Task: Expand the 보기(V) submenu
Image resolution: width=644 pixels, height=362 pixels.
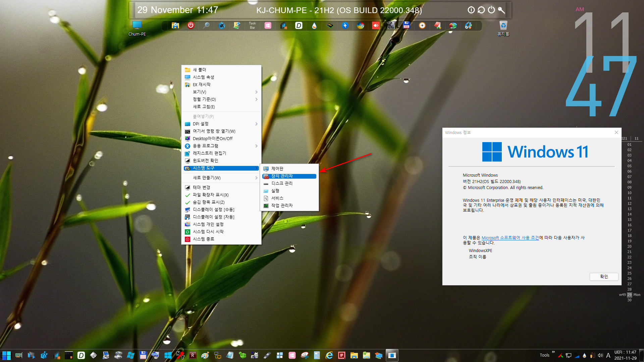Action: (221, 92)
